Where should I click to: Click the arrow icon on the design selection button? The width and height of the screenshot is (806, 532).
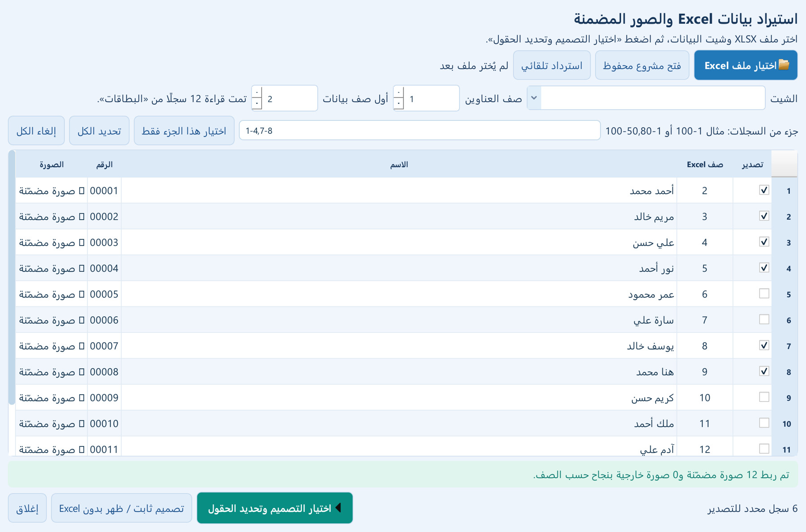tap(339, 508)
